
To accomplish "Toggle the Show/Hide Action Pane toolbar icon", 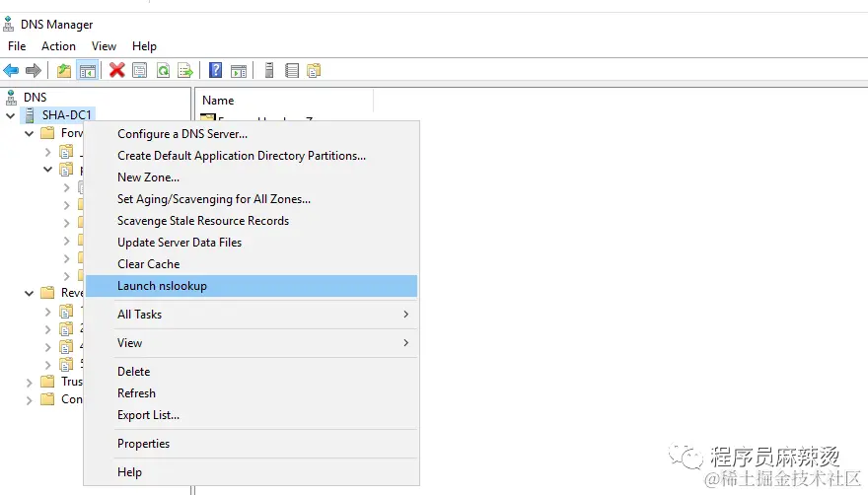I will pos(239,71).
